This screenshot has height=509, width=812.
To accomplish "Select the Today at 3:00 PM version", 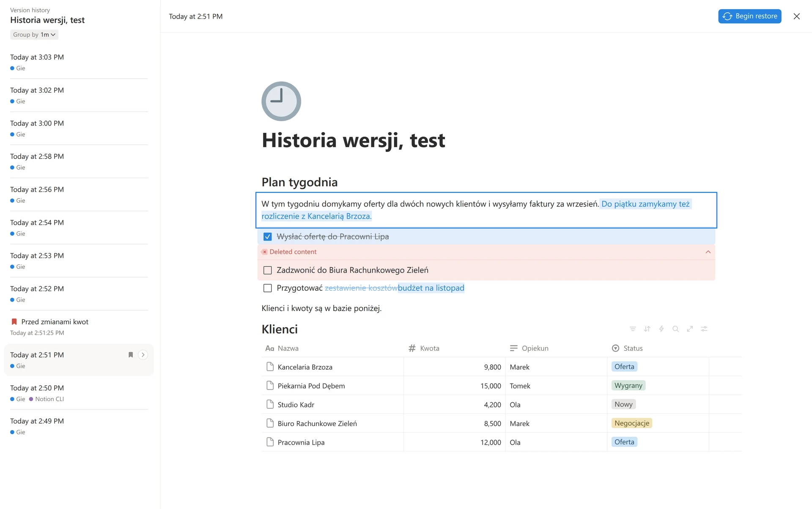I will [x=79, y=129].
